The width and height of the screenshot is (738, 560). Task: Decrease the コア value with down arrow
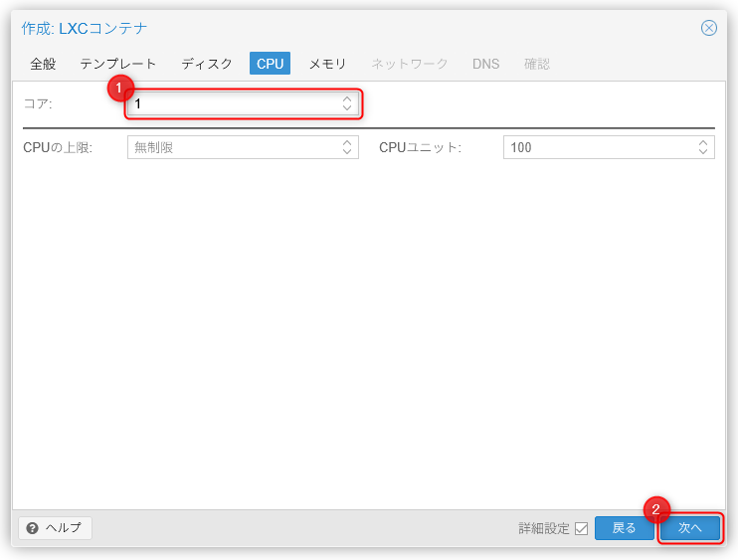[x=347, y=108]
